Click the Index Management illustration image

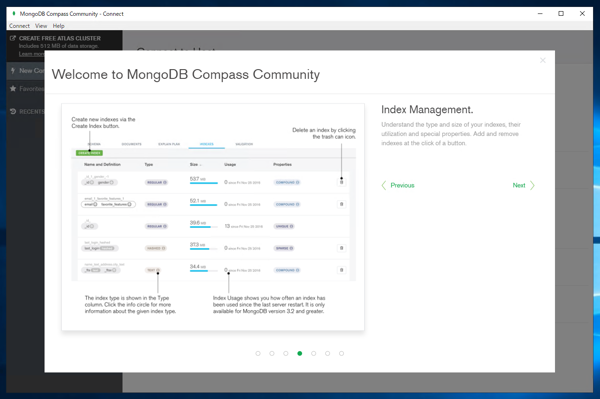coord(213,217)
